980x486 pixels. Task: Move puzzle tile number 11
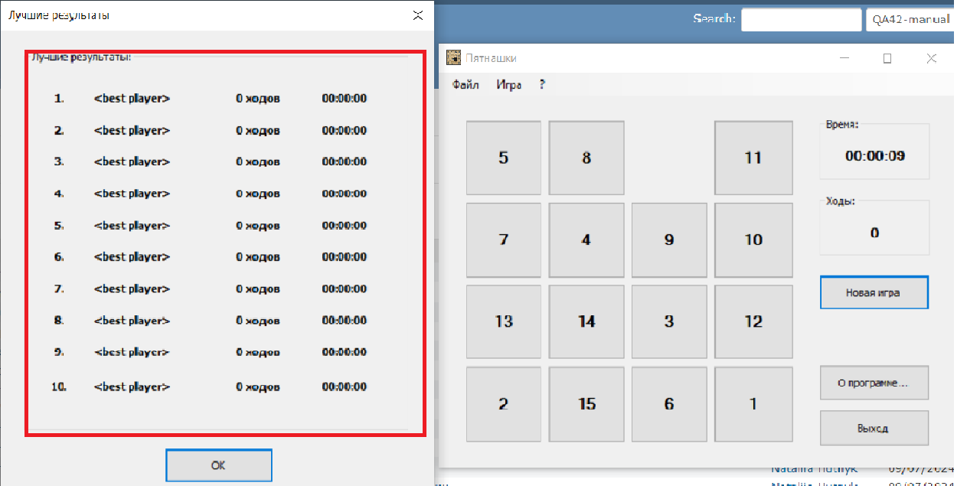pyautogui.click(x=753, y=158)
